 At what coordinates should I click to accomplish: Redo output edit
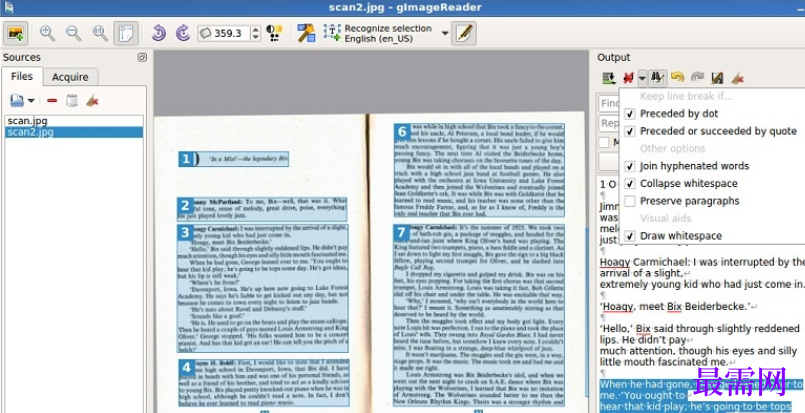coord(697,78)
